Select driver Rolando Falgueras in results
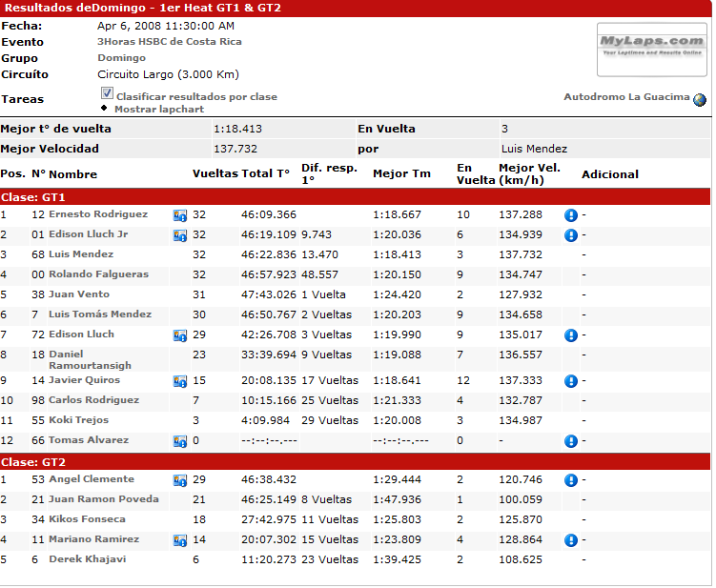 tap(98, 274)
